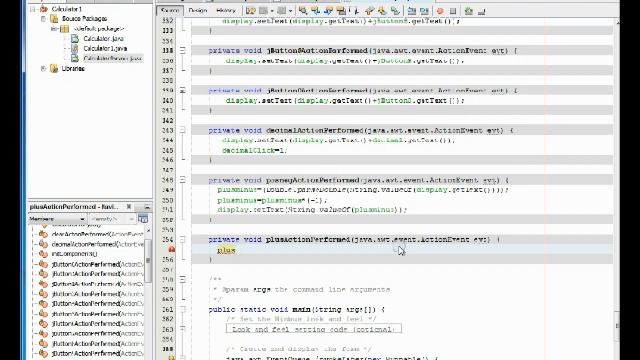Click the highlighted 'plus' text in editor
This screenshot has width=640, height=360.
point(226,250)
